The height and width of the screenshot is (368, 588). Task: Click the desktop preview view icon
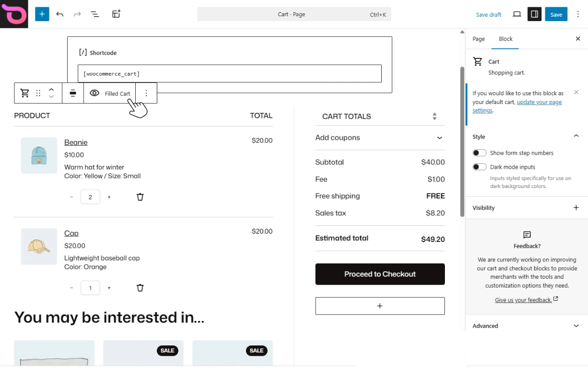[x=516, y=14]
